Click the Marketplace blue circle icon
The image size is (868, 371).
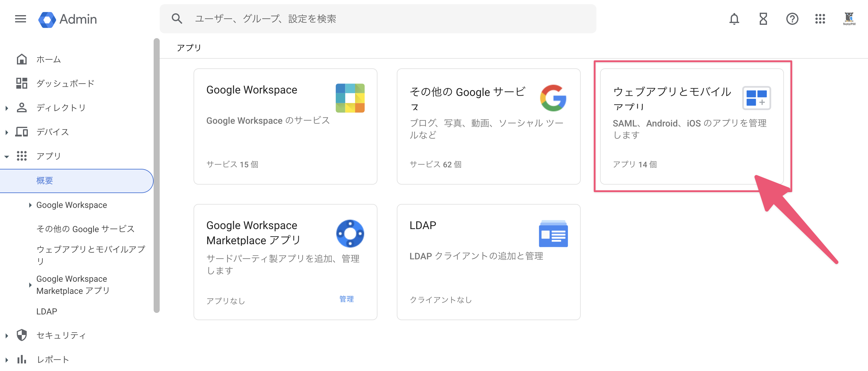click(350, 234)
